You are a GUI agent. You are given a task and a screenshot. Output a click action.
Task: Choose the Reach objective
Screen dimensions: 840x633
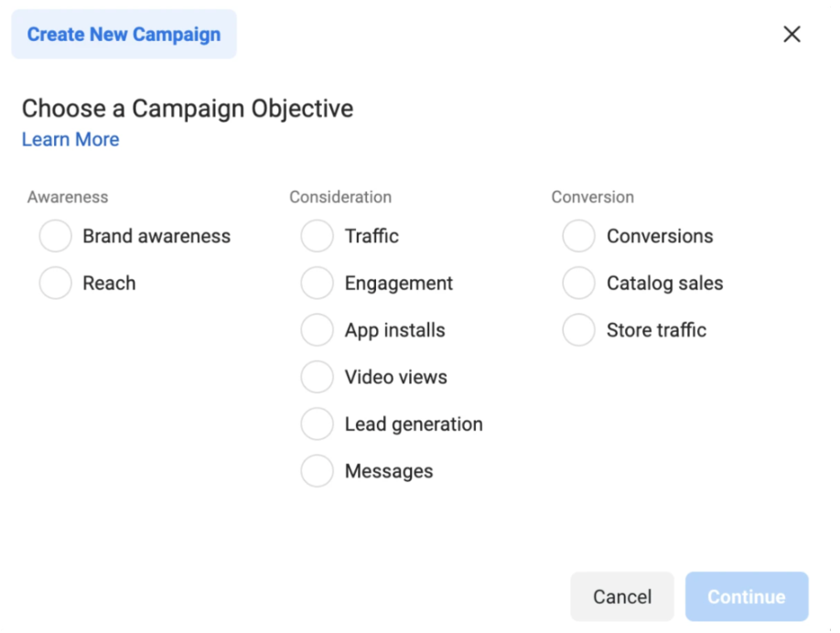tap(55, 283)
